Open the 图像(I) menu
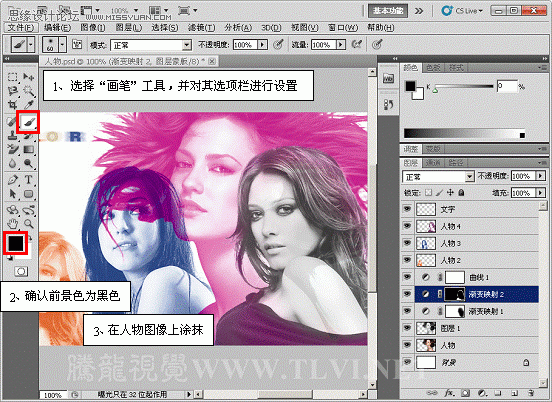The image size is (552, 402). coord(93,27)
